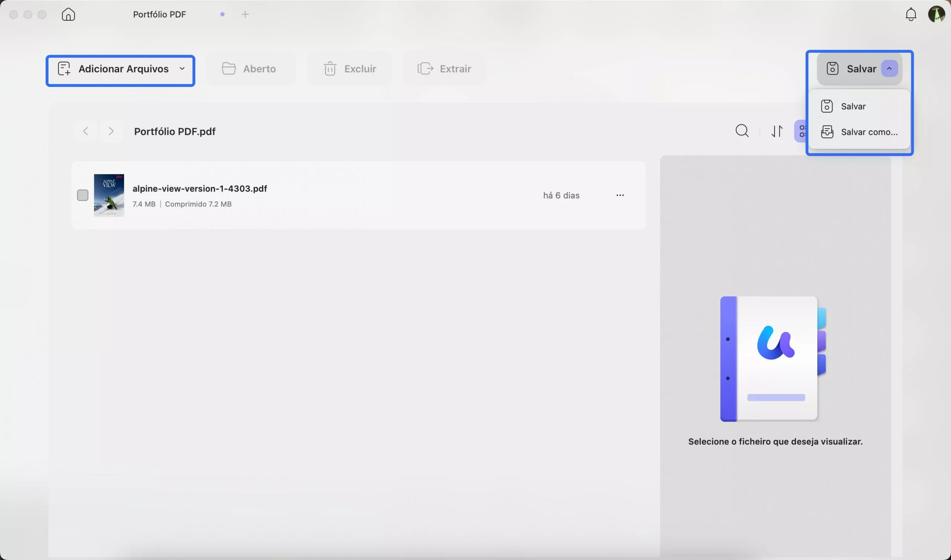Image resolution: width=951 pixels, height=560 pixels.
Task: Click the Excluir button
Action: tap(350, 69)
